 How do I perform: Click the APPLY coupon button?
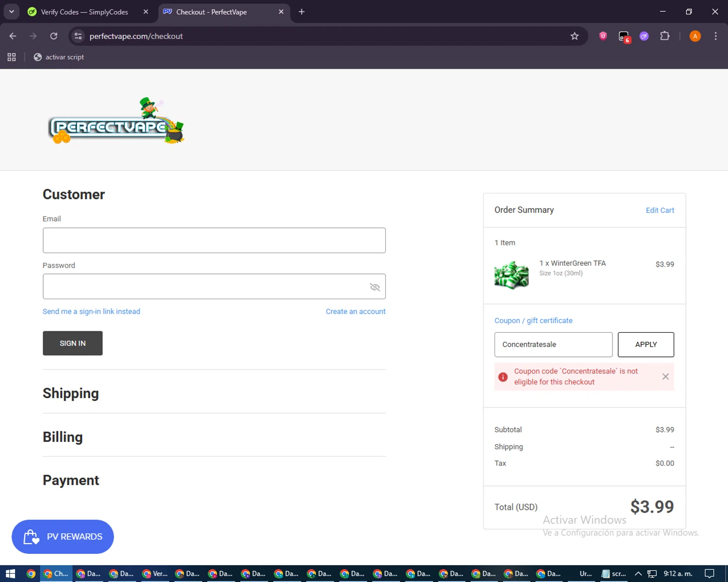click(646, 344)
